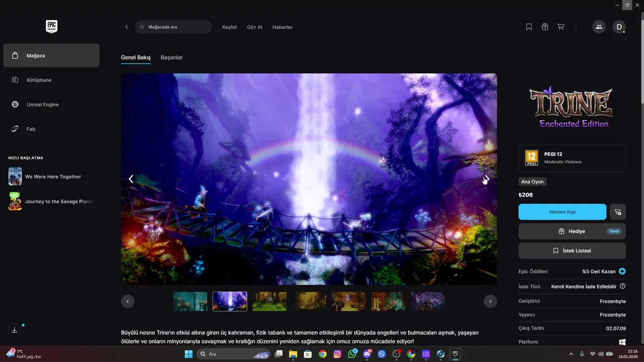The width and height of the screenshot is (644, 362).
Task: Open volume control in system tray
Action: click(x=601, y=354)
